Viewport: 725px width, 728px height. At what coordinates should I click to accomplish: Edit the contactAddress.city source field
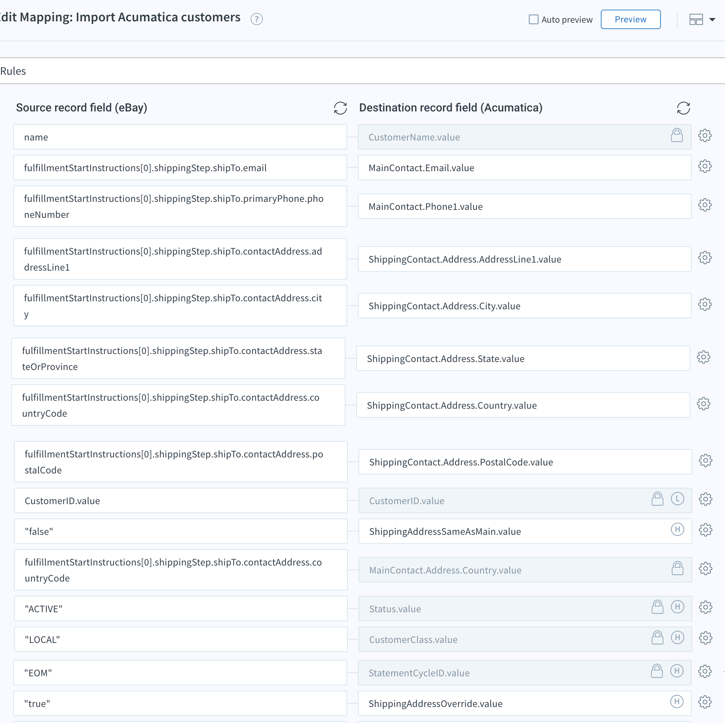tap(180, 306)
